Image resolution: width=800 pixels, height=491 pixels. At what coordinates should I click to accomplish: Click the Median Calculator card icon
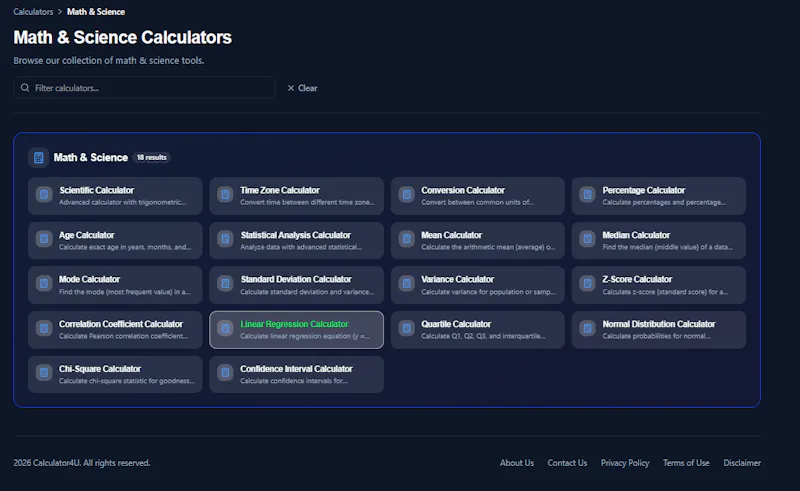point(588,239)
